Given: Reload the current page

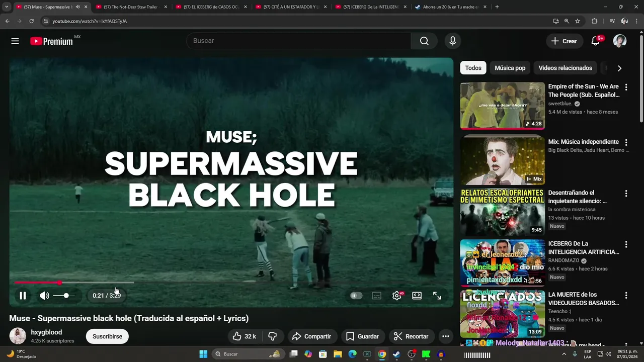Looking at the screenshot, I should [31, 21].
